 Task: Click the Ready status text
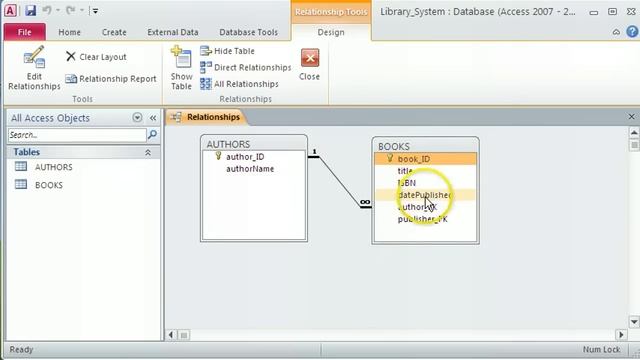coord(21,349)
